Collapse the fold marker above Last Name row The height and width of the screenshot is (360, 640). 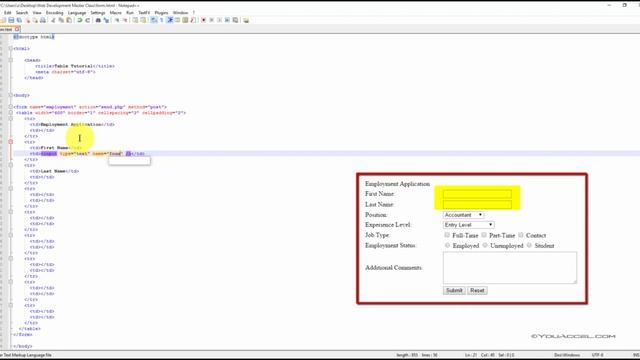point(11,165)
